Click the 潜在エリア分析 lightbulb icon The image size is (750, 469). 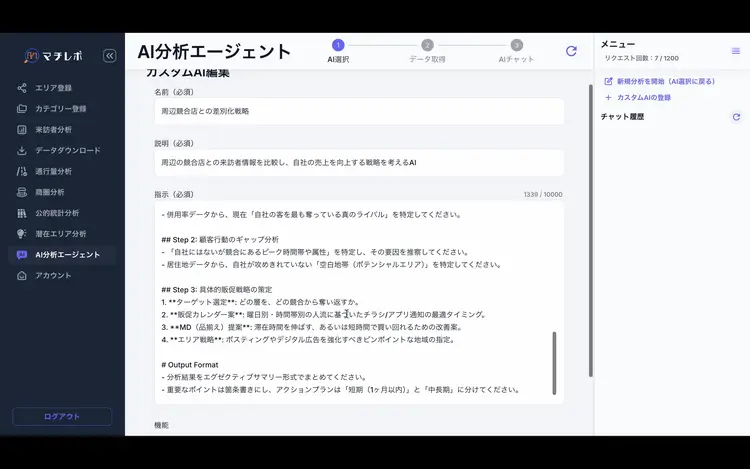[22, 234]
